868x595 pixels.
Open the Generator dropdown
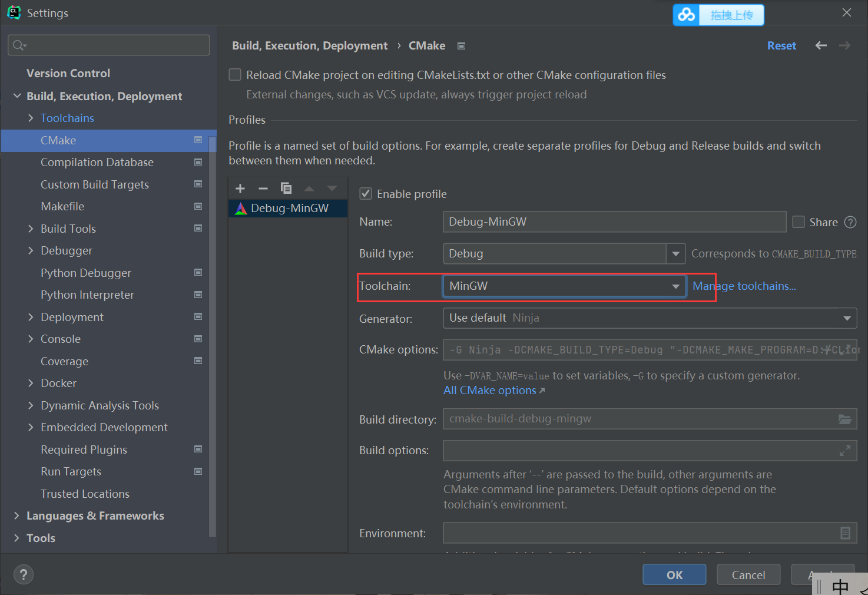pyautogui.click(x=650, y=318)
